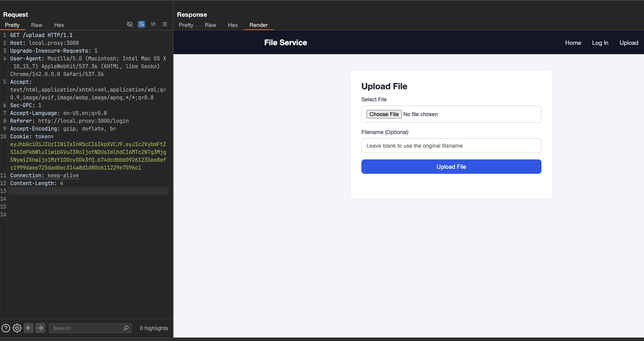Switch the response view to Raw
Image resolution: width=644 pixels, height=341 pixels.
point(210,25)
